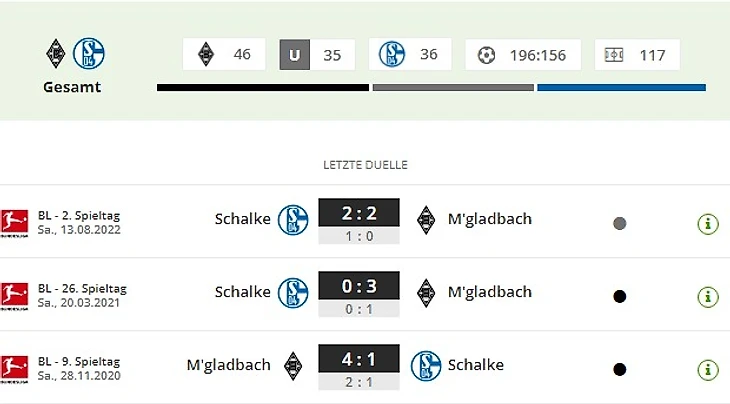Click the info icon for the 13.08.2022 match
The width and height of the screenshot is (730, 404).
click(x=708, y=223)
